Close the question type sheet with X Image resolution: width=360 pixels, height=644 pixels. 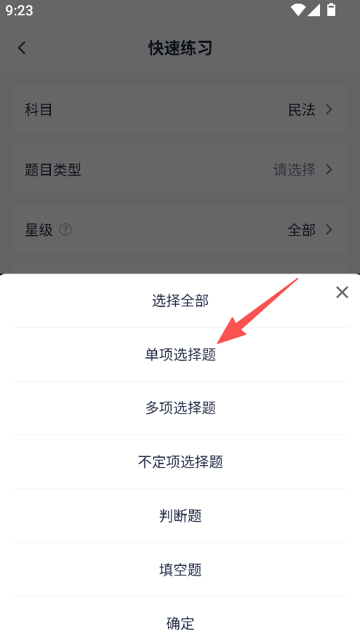coord(342,293)
